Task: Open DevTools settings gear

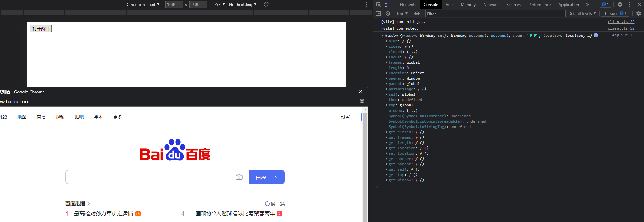Action: coord(620,4)
